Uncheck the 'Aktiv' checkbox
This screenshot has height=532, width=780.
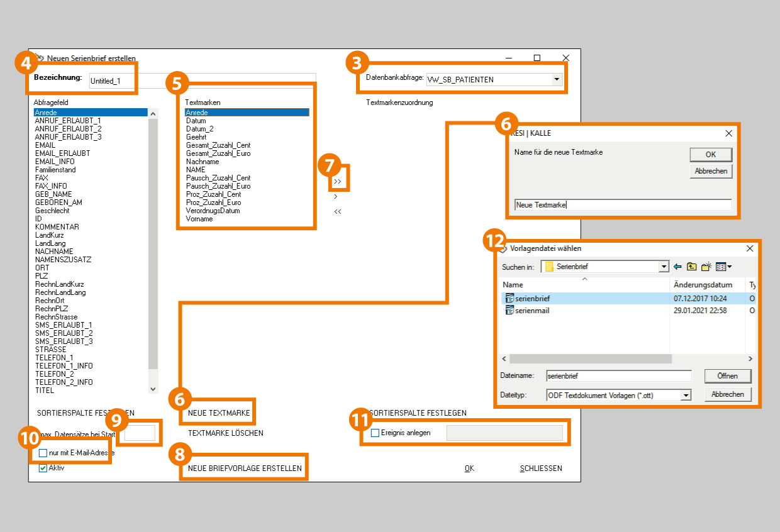click(x=43, y=468)
